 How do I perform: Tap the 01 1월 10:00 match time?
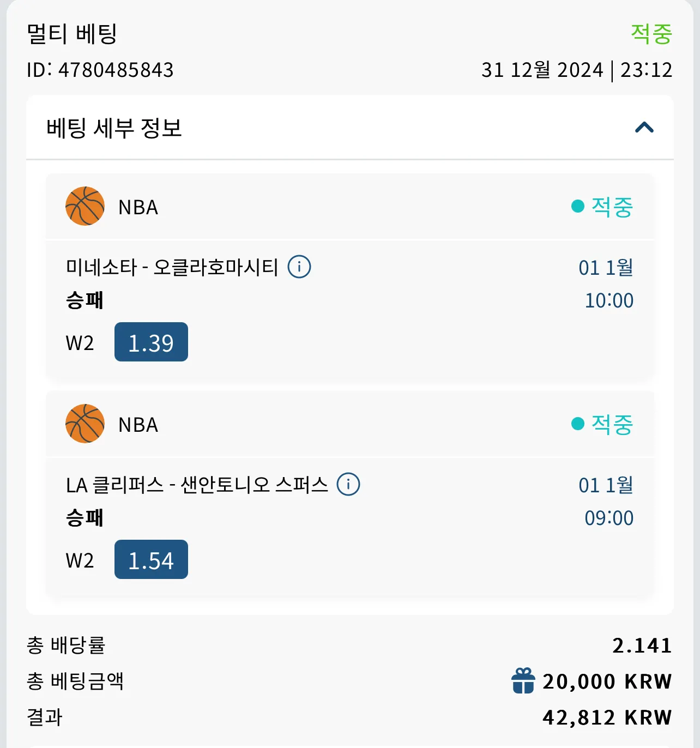click(x=606, y=284)
